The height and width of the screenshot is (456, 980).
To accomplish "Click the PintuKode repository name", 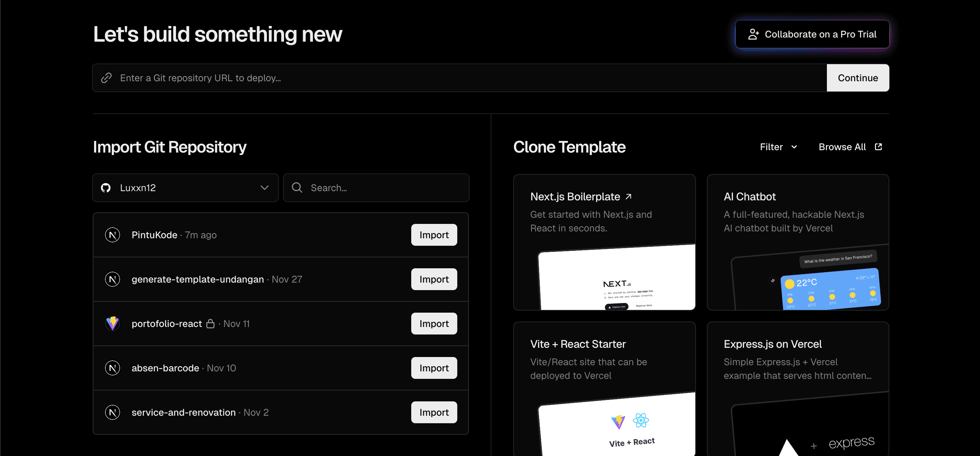I will (x=154, y=235).
